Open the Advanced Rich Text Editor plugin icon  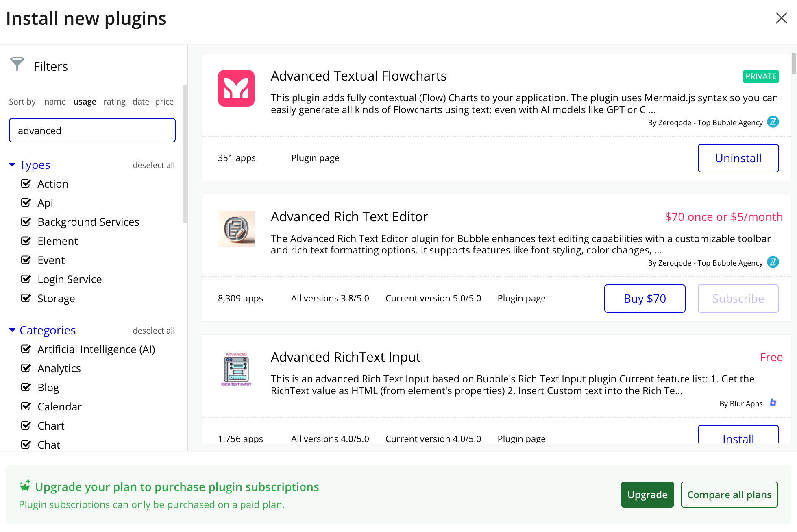click(236, 229)
